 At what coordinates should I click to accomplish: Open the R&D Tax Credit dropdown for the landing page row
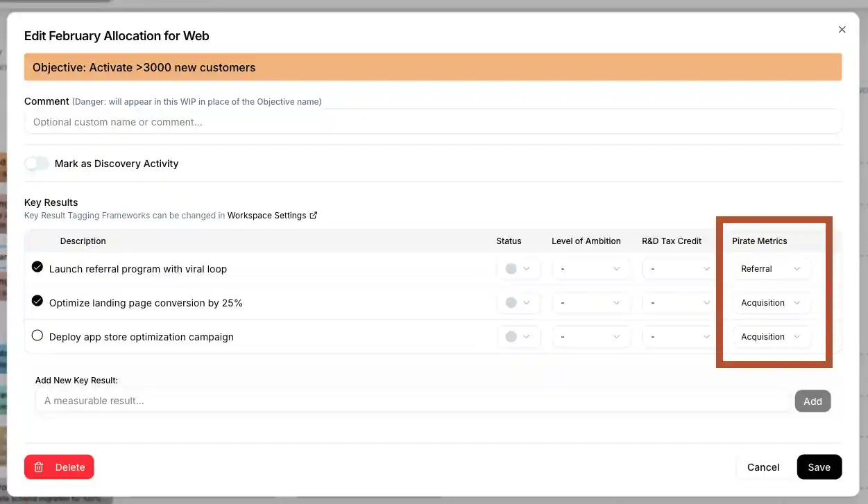click(678, 302)
